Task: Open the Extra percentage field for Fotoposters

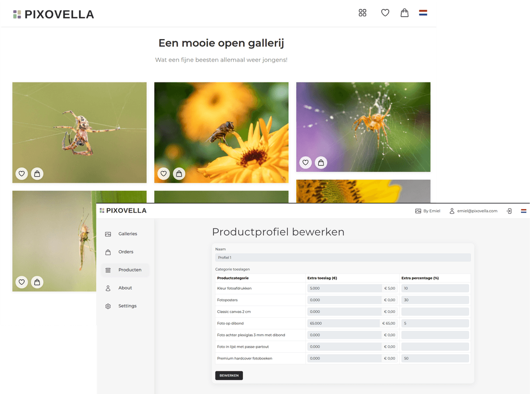Action: 434,299
